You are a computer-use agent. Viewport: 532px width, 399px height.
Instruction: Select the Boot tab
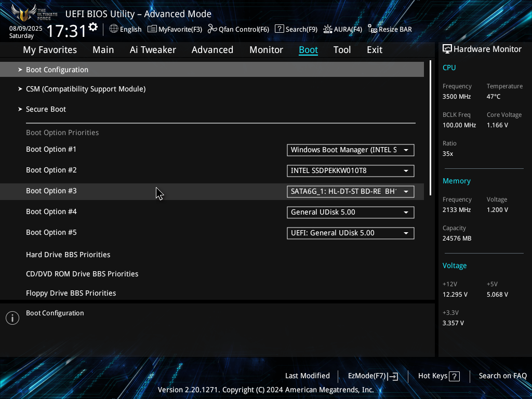309,50
